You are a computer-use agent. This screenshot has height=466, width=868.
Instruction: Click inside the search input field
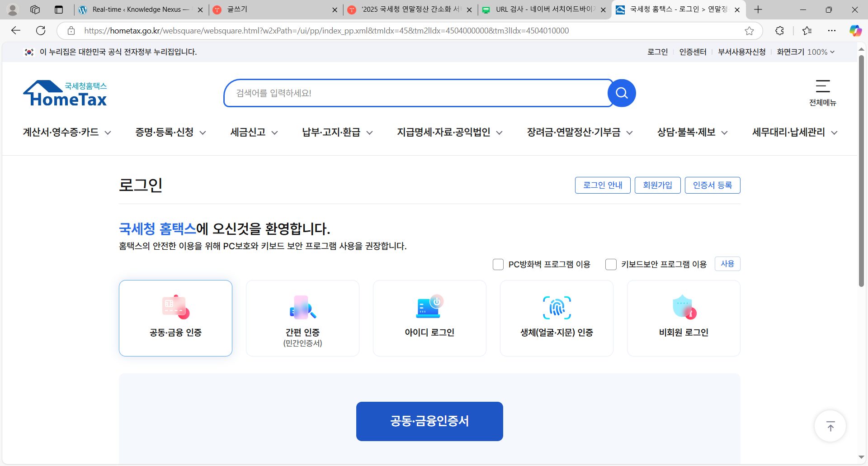click(x=407, y=93)
